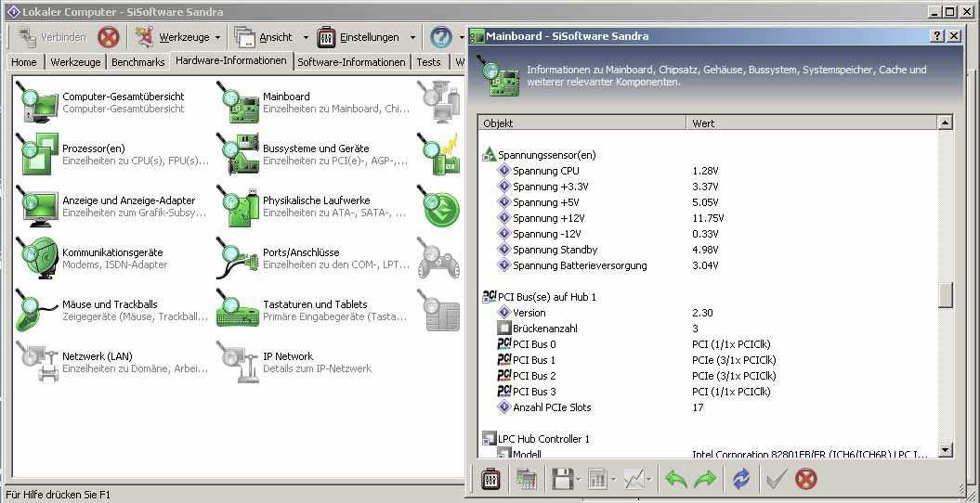Open Tastaturen und Tablets module
The width and height of the screenshot is (980, 503).
point(312,310)
